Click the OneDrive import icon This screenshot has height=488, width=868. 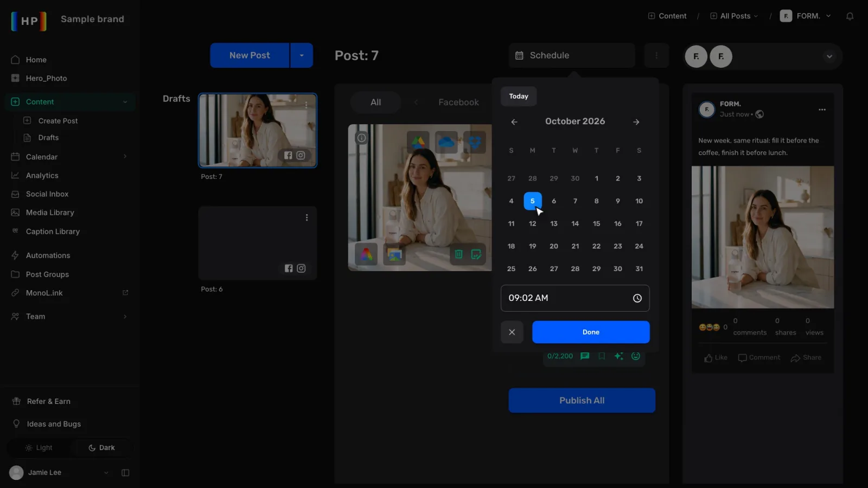pos(446,142)
